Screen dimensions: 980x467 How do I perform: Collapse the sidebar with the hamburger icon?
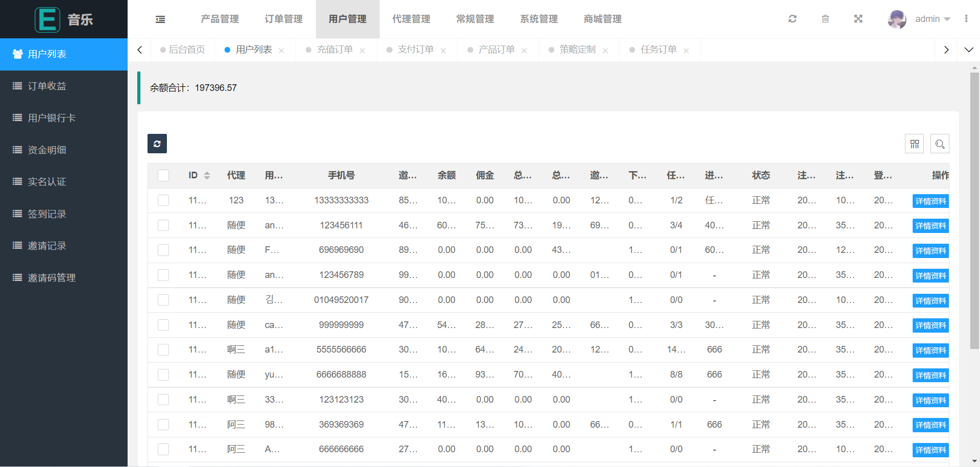click(x=160, y=19)
